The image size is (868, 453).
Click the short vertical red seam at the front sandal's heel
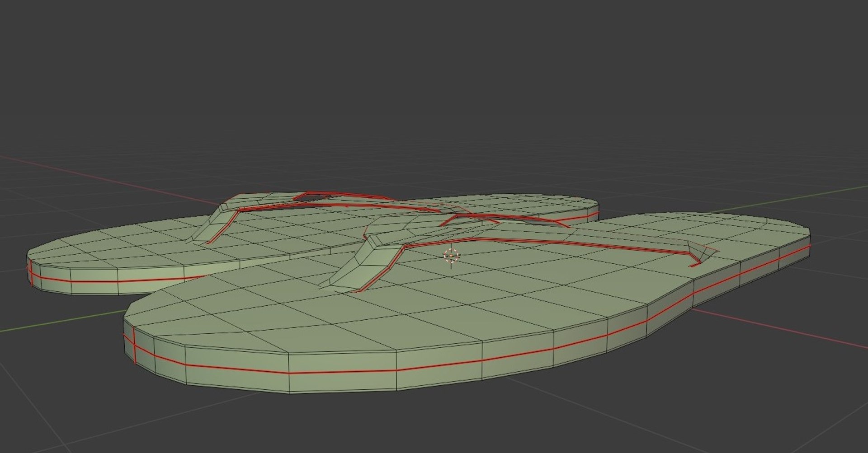134,345
